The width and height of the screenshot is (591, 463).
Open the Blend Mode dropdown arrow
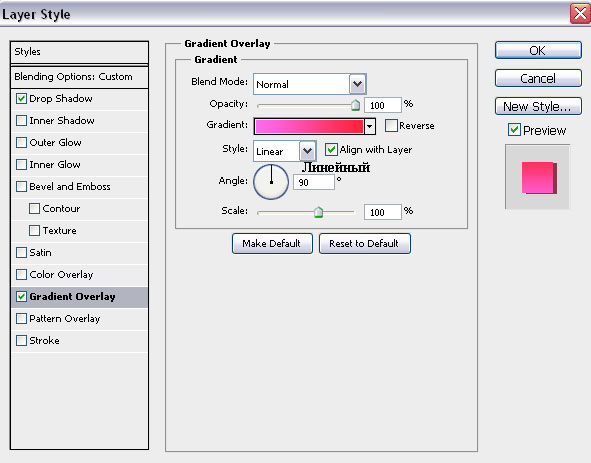[357, 84]
